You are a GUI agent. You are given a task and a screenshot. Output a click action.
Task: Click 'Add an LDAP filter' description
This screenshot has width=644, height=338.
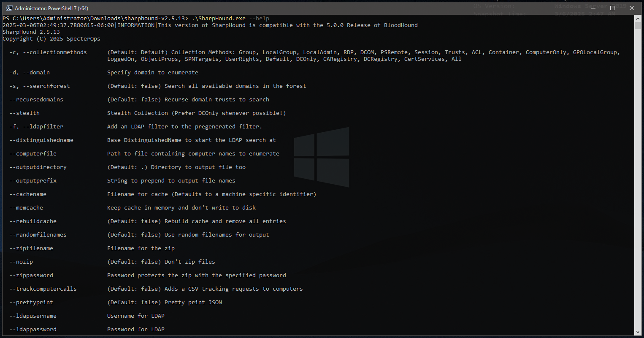[x=185, y=127]
